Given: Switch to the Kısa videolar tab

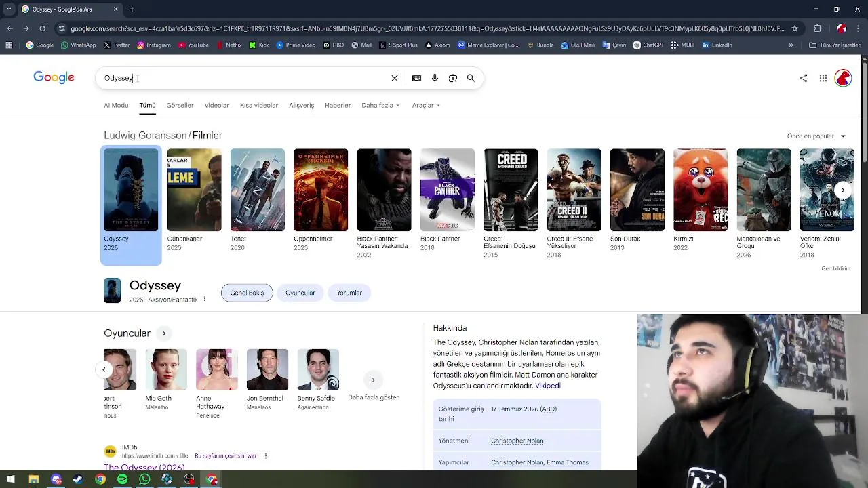Looking at the screenshot, I should point(259,105).
